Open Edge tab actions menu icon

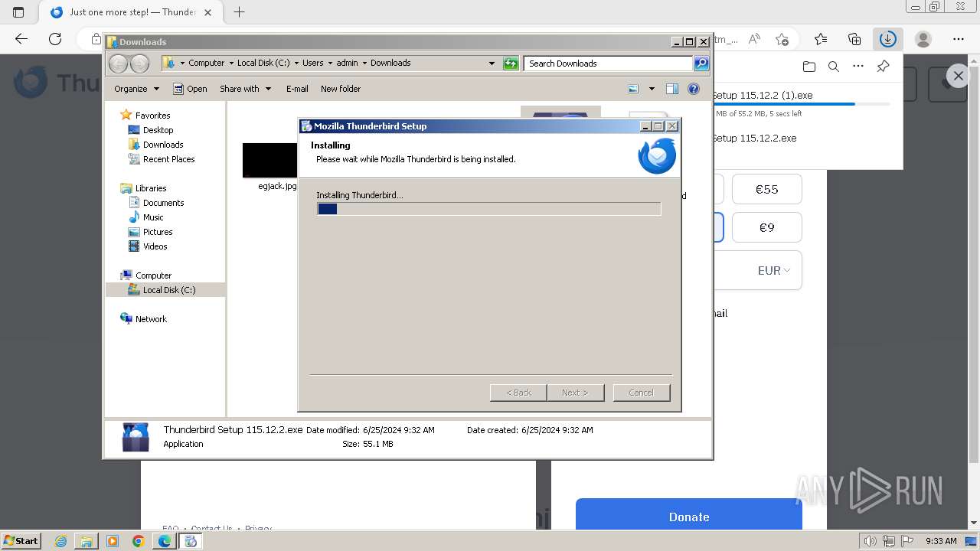[x=18, y=12]
